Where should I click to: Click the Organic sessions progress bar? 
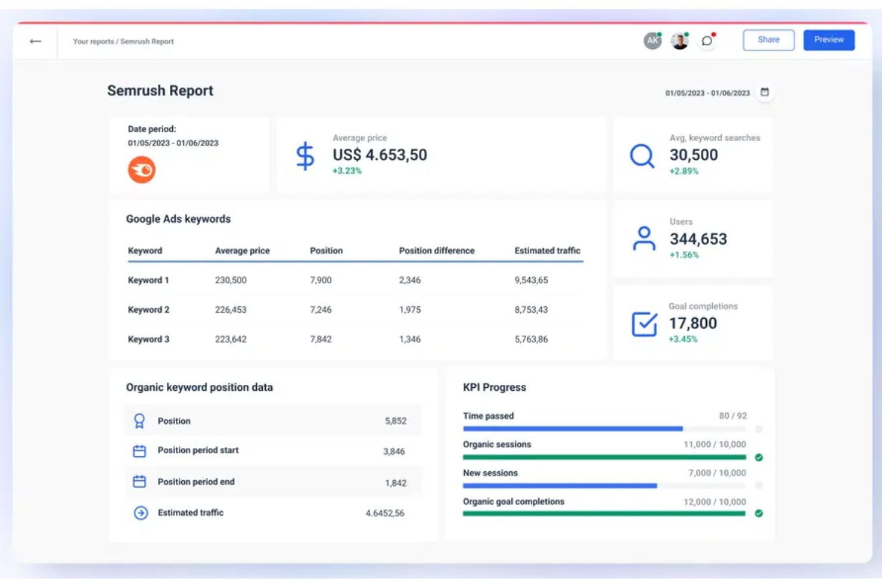click(604, 458)
